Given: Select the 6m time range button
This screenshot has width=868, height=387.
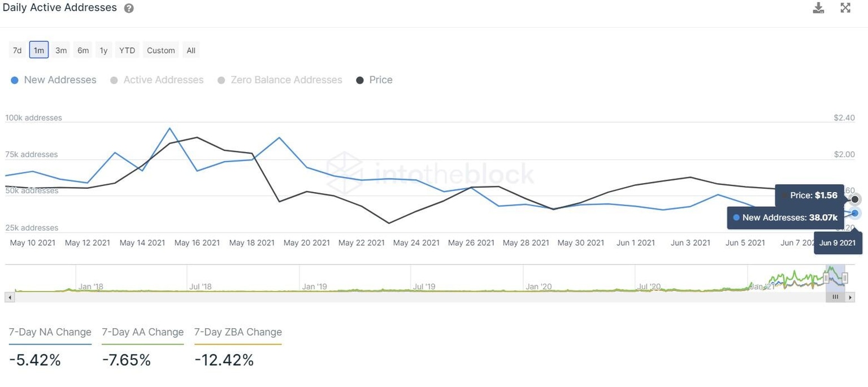Looking at the screenshot, I should pyautogui.click(x=83, y=50).
